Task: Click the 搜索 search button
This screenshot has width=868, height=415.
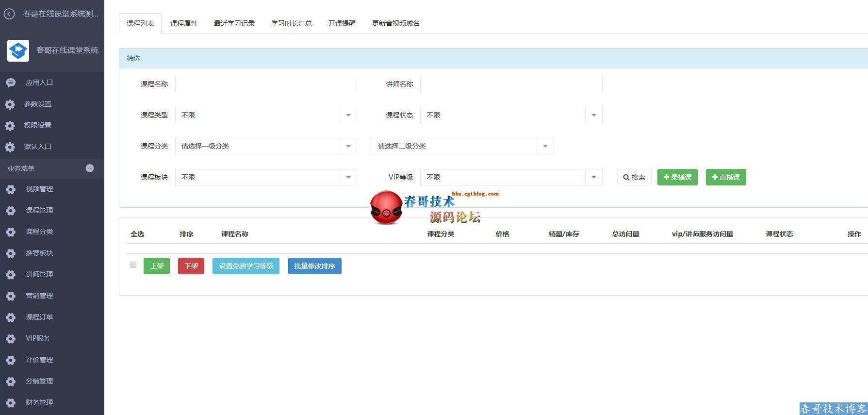Action: (634, 177)
